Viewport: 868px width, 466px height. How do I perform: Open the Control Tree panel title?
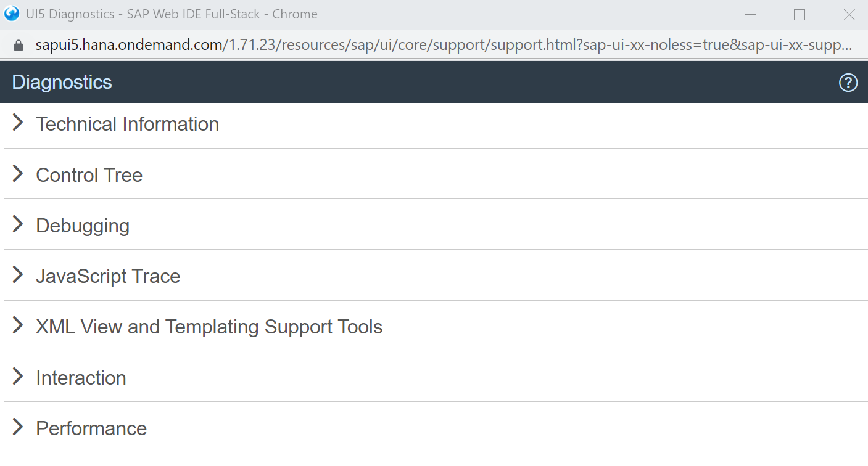(89, 175)
